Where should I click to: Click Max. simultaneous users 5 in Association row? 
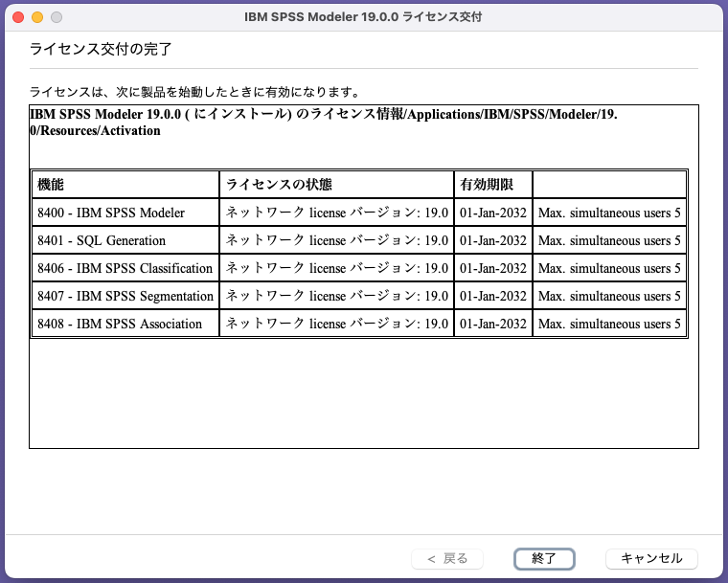click(x=609, y=324)
